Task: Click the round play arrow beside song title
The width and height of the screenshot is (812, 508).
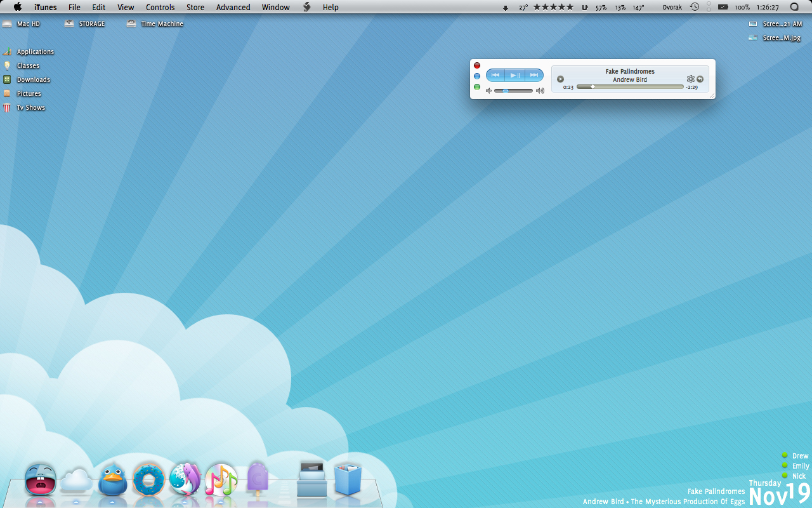Action: (x=560, y=79)
